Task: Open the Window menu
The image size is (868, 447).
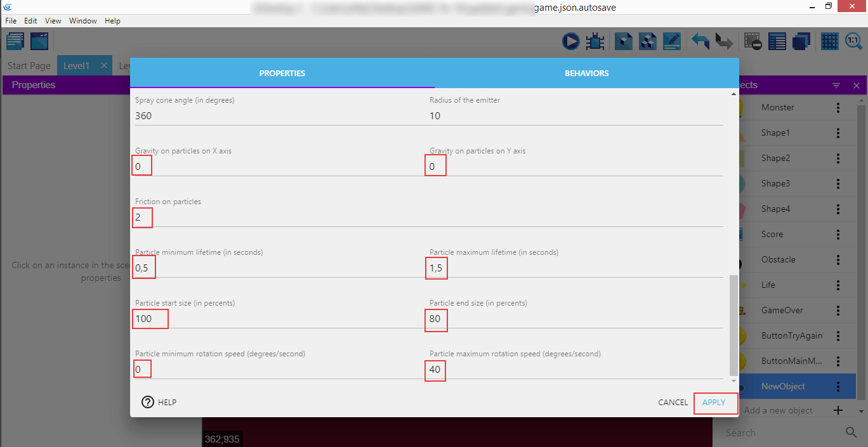Action: pos(83,21)
